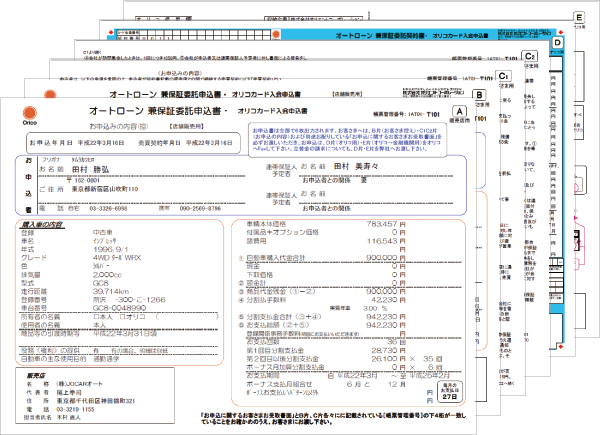The width and height of the screenshot is (600, 435).
Task: Click the displacement '2,000cc'
Action: pyautogui.click(x=107, y=275)
